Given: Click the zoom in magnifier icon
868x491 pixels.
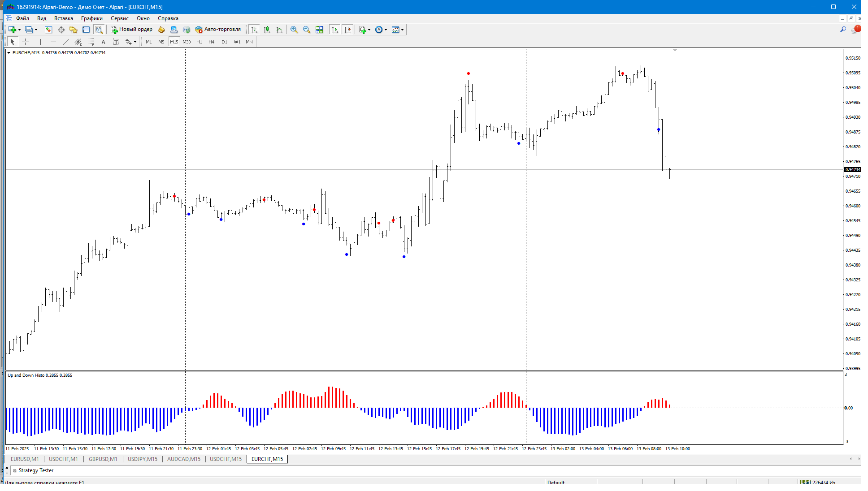Looking at the screenshot, I should (294, 30).
